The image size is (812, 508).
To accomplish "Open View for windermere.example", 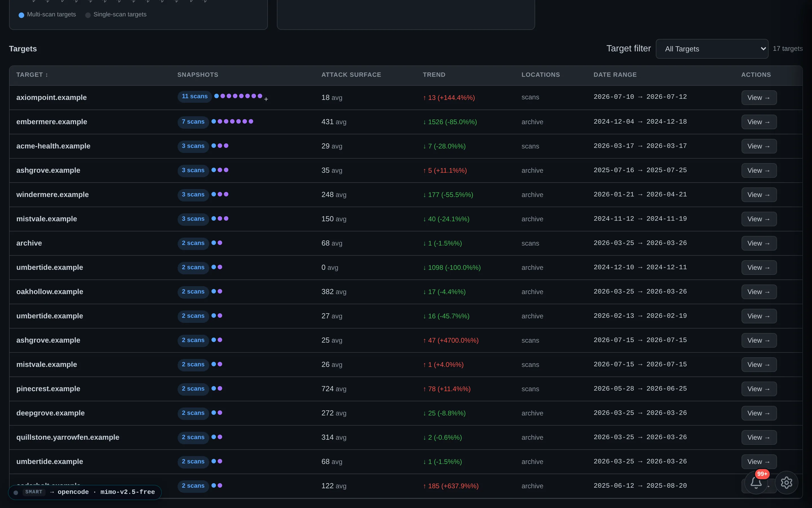I will click(x=759, y=194).
